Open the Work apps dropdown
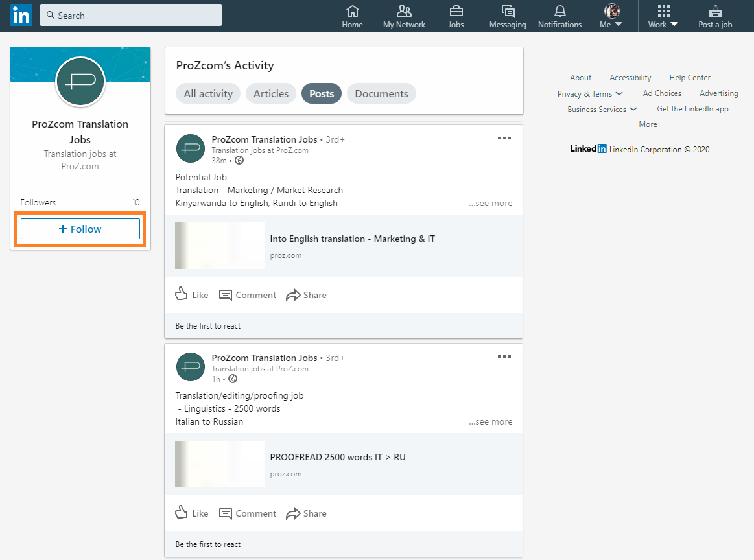 [663, 16]
